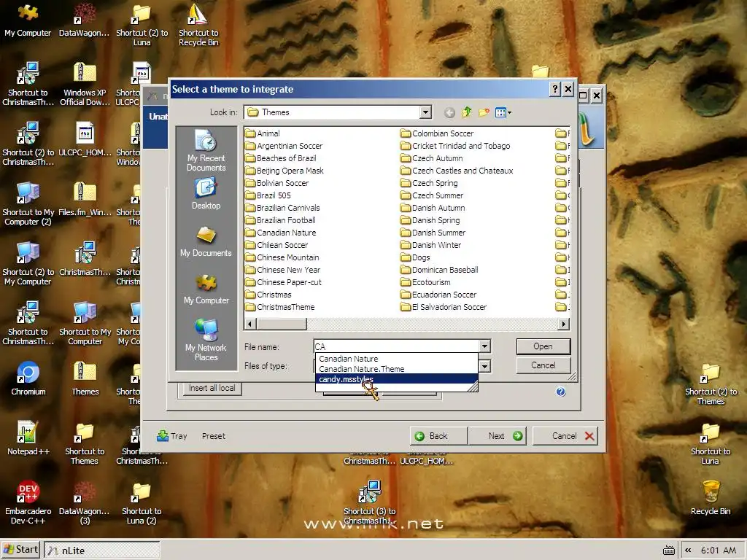Open Windows XP Official Dow... desktop icon
The image size is (747, 560).
85,85
